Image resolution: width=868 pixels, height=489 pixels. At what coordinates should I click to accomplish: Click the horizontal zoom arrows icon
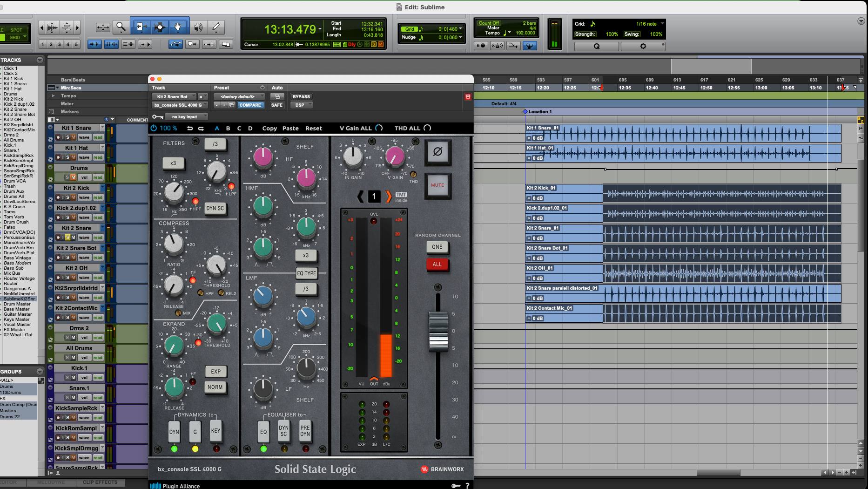(x=103, y=27)
